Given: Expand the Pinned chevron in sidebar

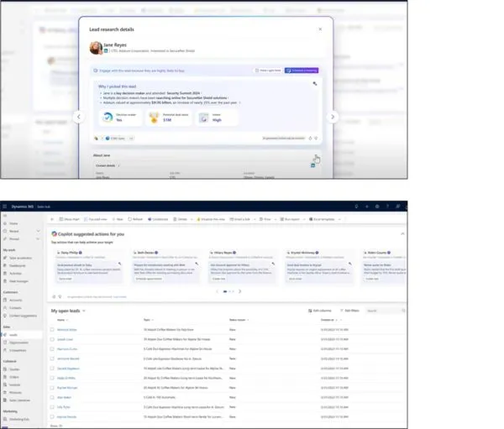Looking at the screenshot, I should pos(39,238).
